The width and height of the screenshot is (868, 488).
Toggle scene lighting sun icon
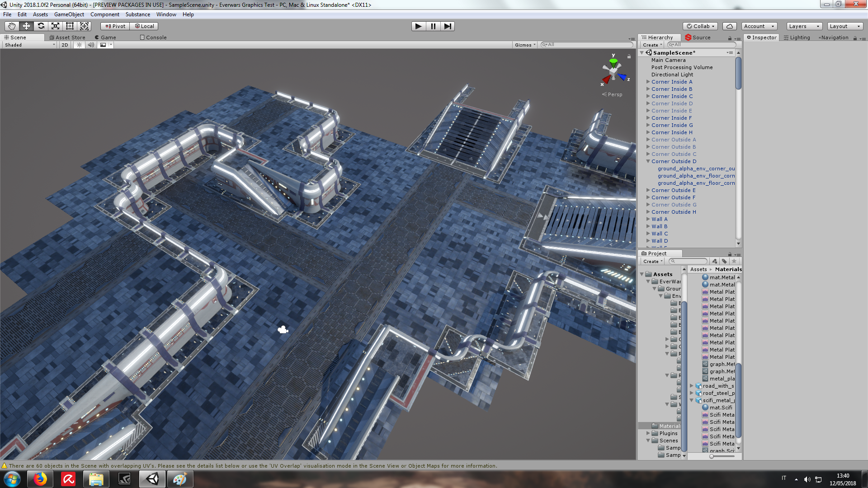coord(79,45)
